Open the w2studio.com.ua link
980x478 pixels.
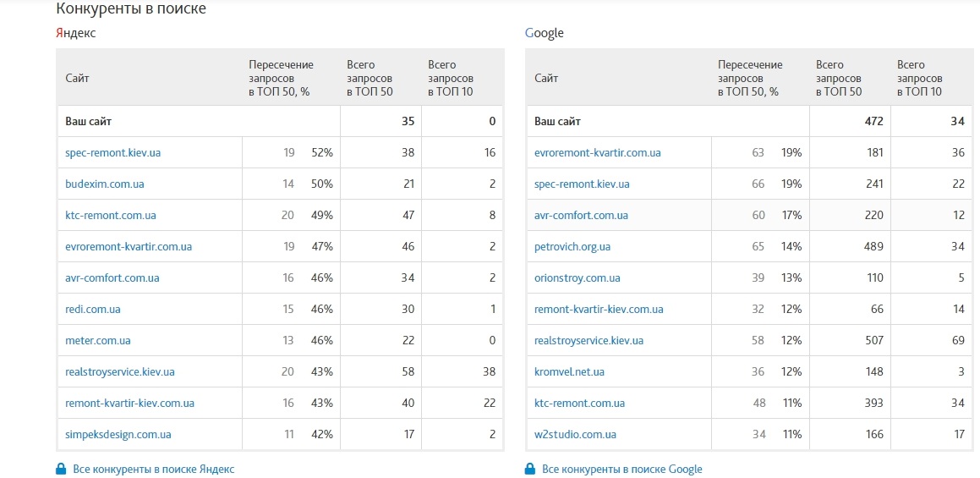coord(575,435)
